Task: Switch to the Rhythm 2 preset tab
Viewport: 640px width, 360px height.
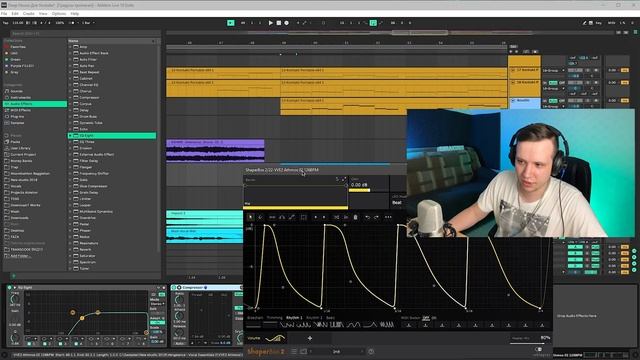Action: coord(314,318)
